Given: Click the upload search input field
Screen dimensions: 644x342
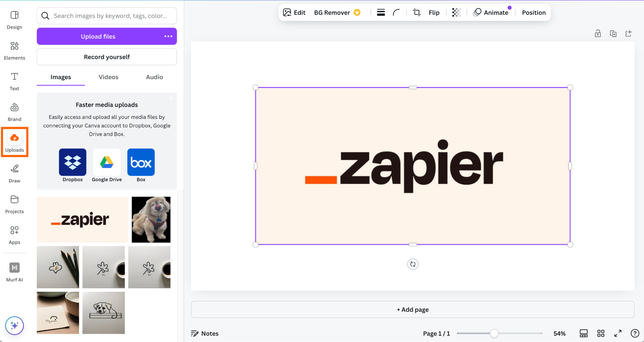Looking at the screenshot, I should point(107,16).
